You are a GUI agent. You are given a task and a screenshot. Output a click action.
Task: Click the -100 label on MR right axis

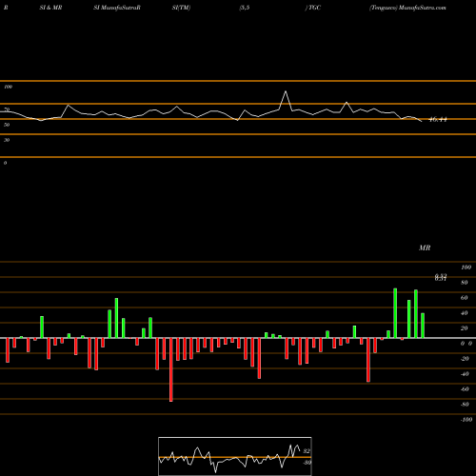(x=466, y=420)
